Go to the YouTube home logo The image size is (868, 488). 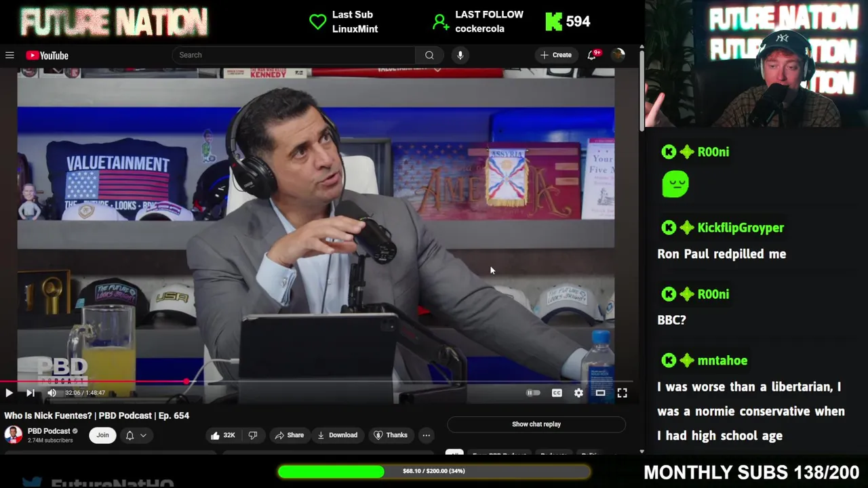pyautogui.click(x=47, y=56)
